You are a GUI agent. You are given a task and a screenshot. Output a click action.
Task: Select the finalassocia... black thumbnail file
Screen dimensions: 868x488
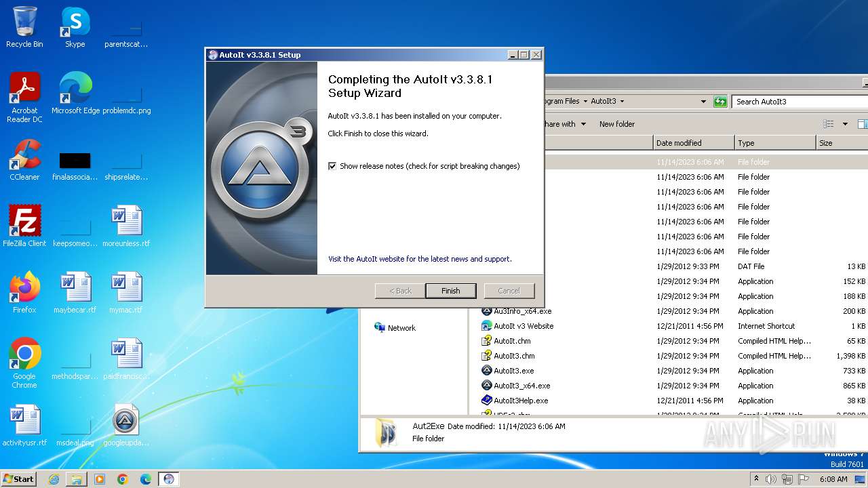click(75, 166)
